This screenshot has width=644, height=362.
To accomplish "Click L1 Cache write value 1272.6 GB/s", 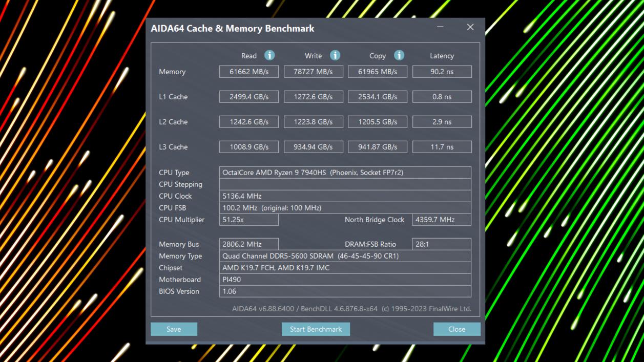I will (x=314, y=97).
